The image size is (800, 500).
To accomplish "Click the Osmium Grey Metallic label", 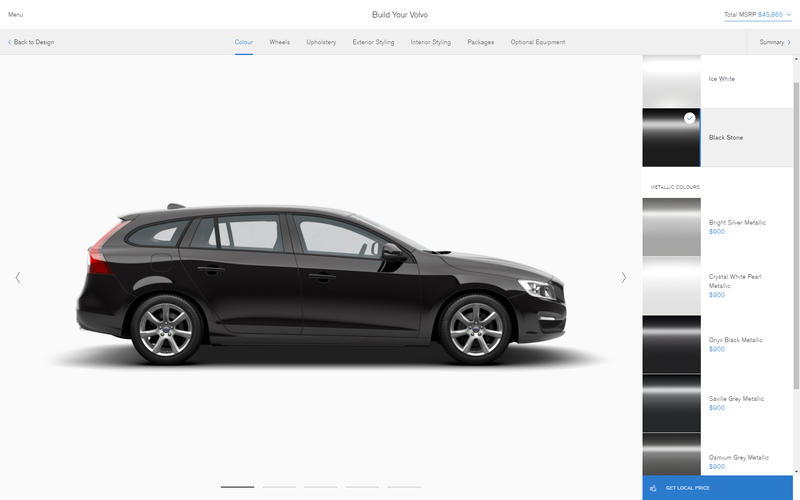I will click(x=738, y=457).
